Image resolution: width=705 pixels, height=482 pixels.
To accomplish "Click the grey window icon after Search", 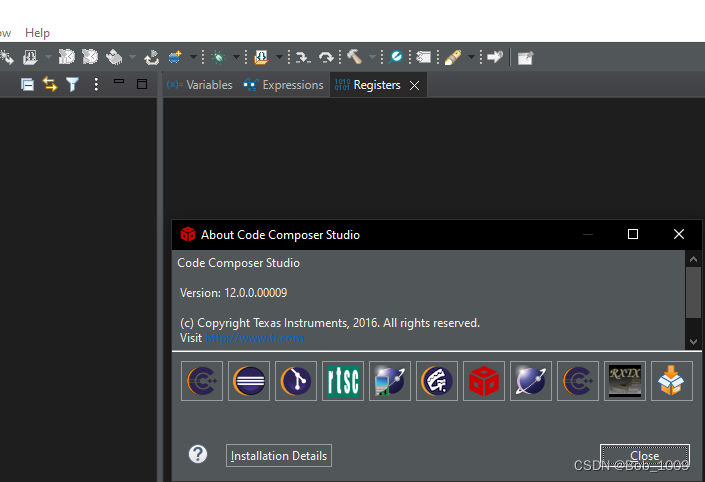I will [424, 57].
